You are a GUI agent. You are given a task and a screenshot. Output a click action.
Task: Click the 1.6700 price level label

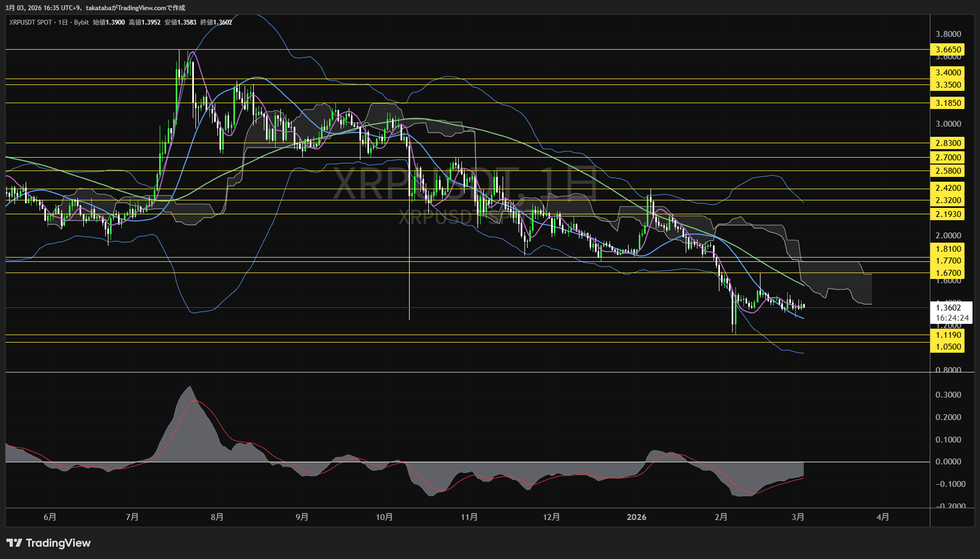tap(948, 273)
